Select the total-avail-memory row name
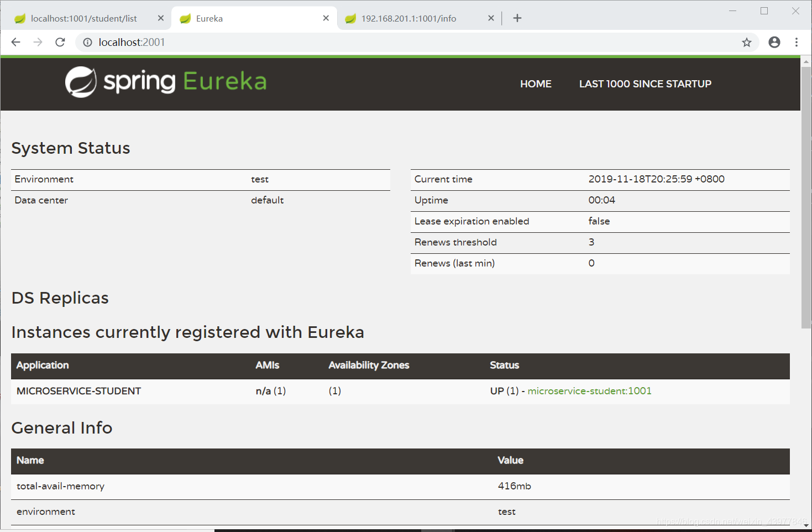 click(60, 486)
